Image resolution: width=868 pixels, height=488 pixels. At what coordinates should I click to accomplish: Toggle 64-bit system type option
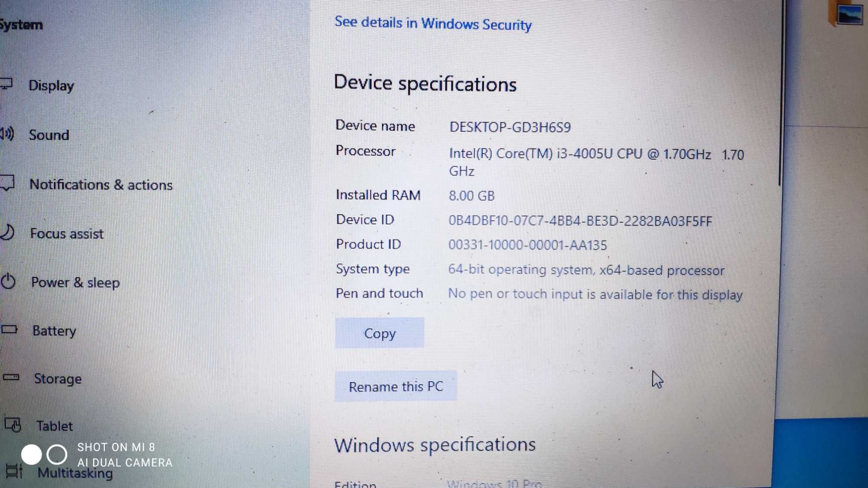pyautogui.click(x=586, y=269)
